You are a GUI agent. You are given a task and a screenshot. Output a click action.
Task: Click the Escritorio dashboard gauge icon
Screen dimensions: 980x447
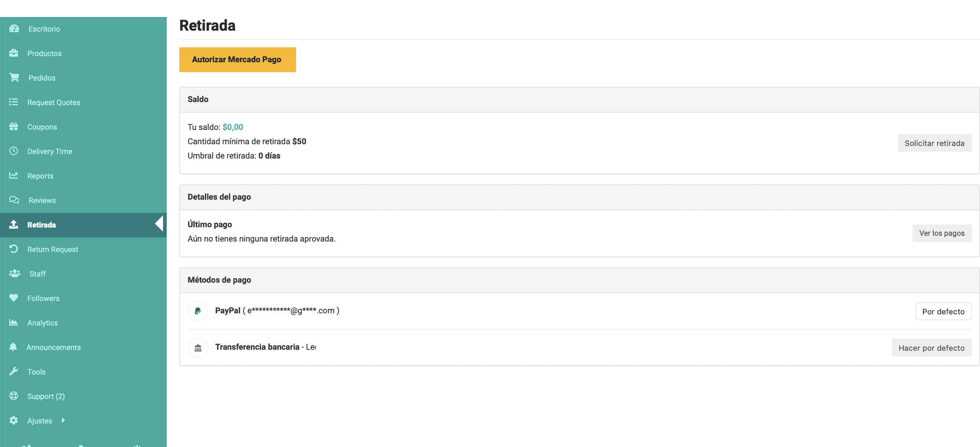[14, 29]
